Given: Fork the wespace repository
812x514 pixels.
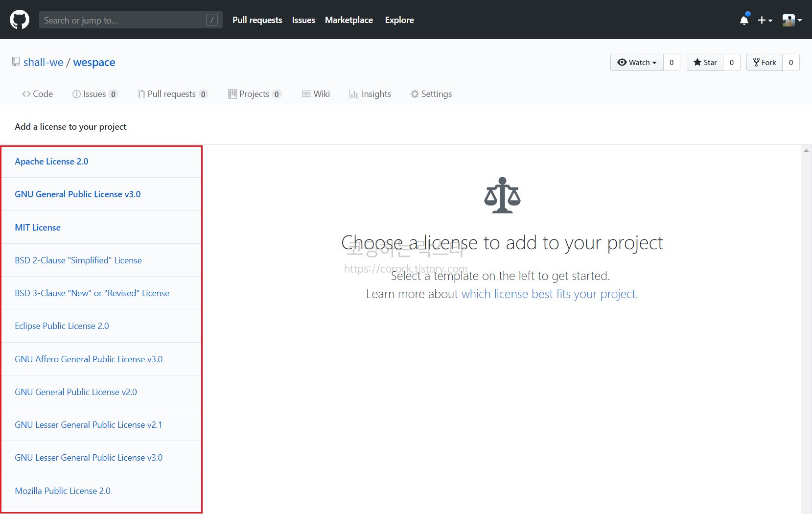Looking at the screenshot, I should [765, 62].
